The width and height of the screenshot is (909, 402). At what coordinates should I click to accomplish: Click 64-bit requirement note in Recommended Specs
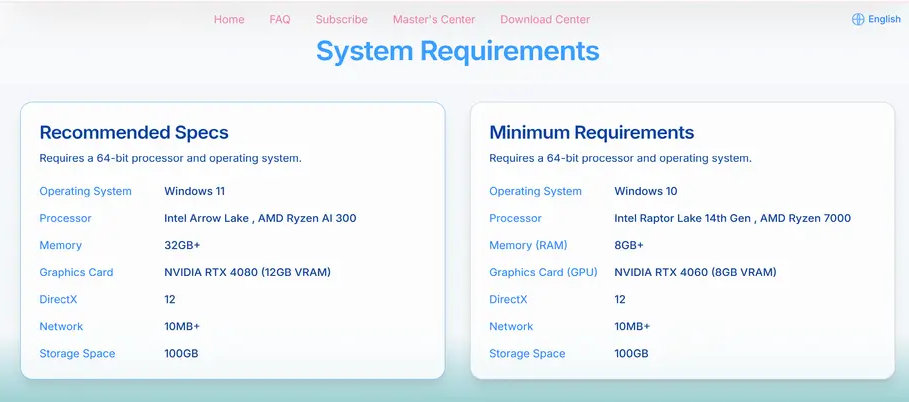tap(170, 158)
